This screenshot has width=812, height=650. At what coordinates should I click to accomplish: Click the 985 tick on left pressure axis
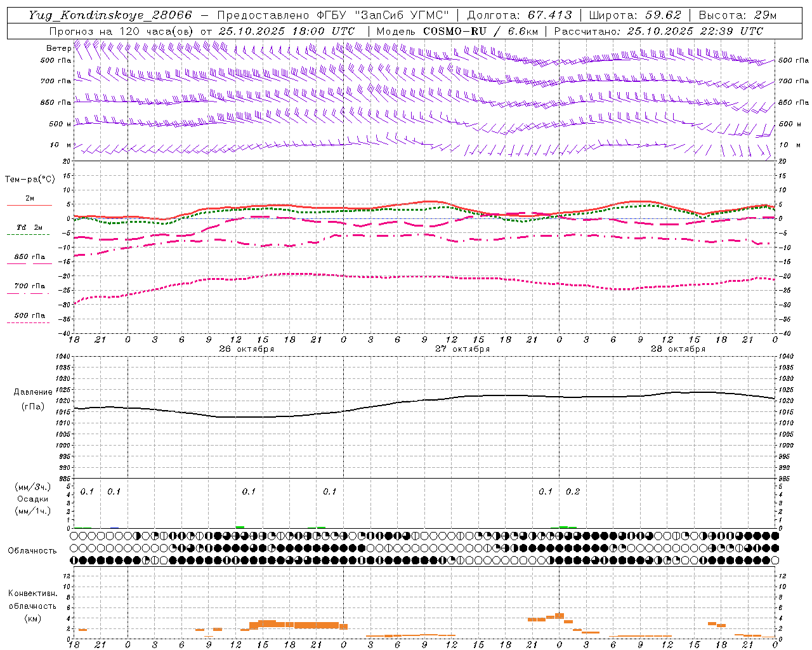(64, 479)
